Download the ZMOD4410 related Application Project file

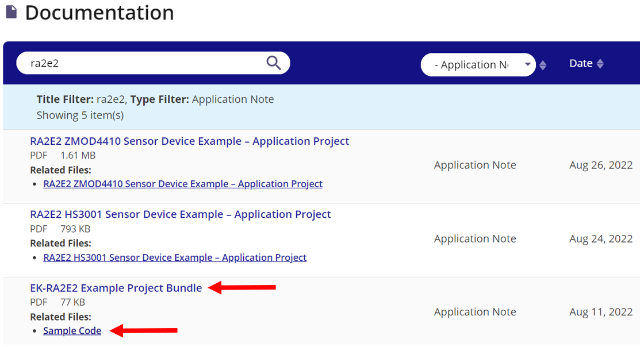[183, 183]
